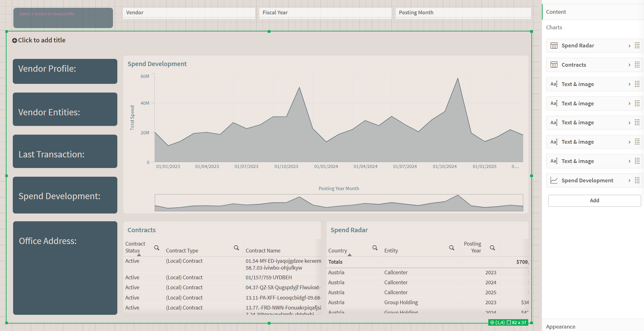Click 'Select 1 vendor to view profile' box
The width and height of the screenshot is (644, 331).
[63, 18]
